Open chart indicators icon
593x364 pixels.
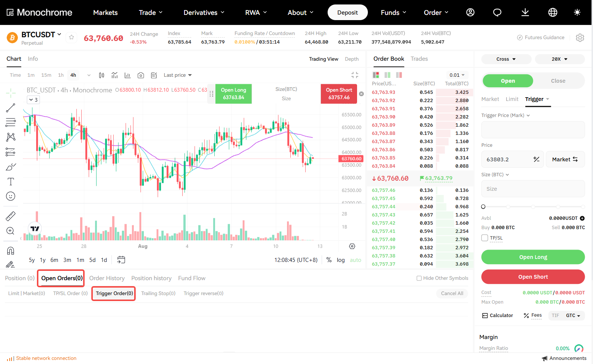[114, 75]
